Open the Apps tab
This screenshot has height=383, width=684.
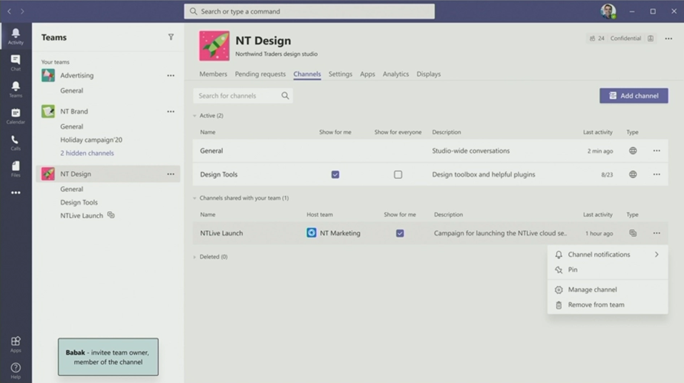tap(367, 74)
